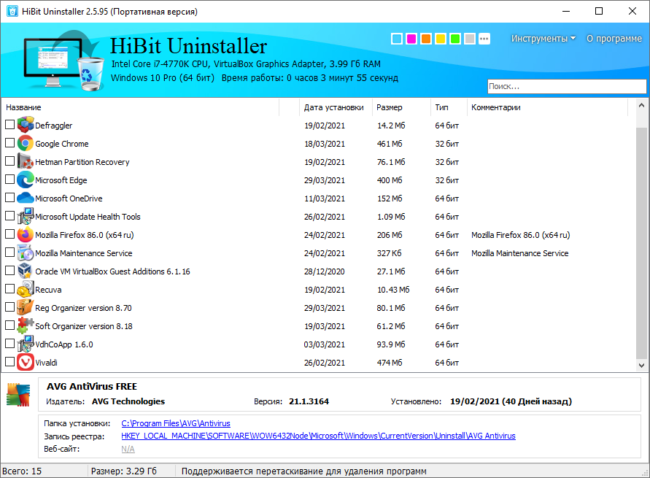The image size is (650, 478).
Task: Open the О программе menu
Action: tap(614, 39)
